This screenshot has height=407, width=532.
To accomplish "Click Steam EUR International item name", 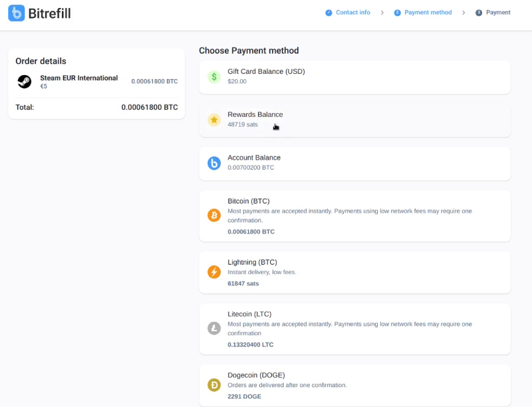I will (x=79, y=78).
